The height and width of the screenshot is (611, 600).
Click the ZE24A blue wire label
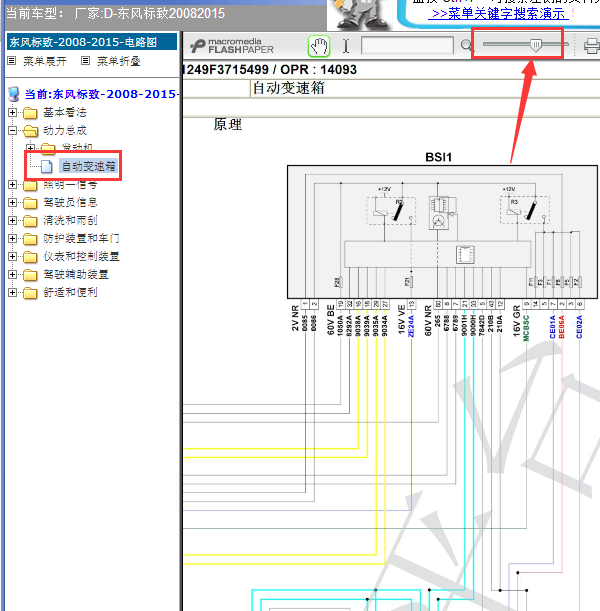click(411, 326)
